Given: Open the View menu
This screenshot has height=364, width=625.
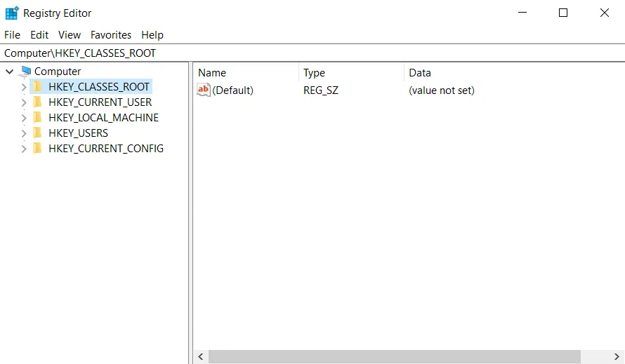Looking at the screenshot, I should click(x=70, y=35).
